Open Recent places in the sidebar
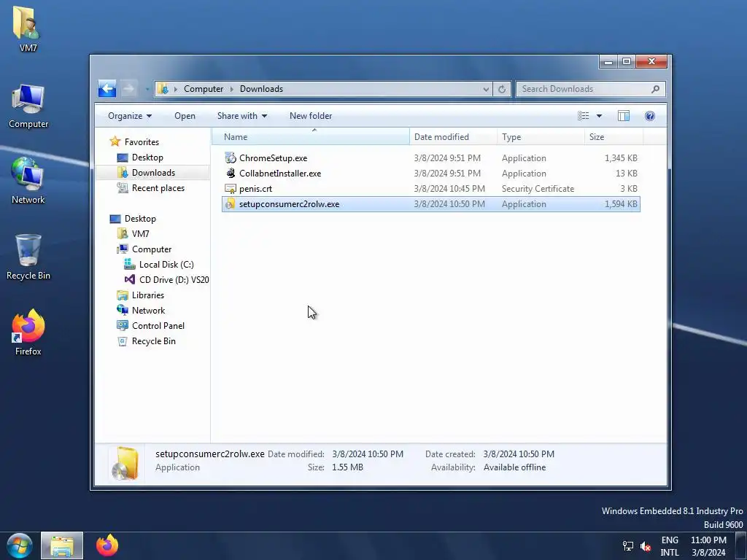 pyautogui.click(x=158, y=187)
